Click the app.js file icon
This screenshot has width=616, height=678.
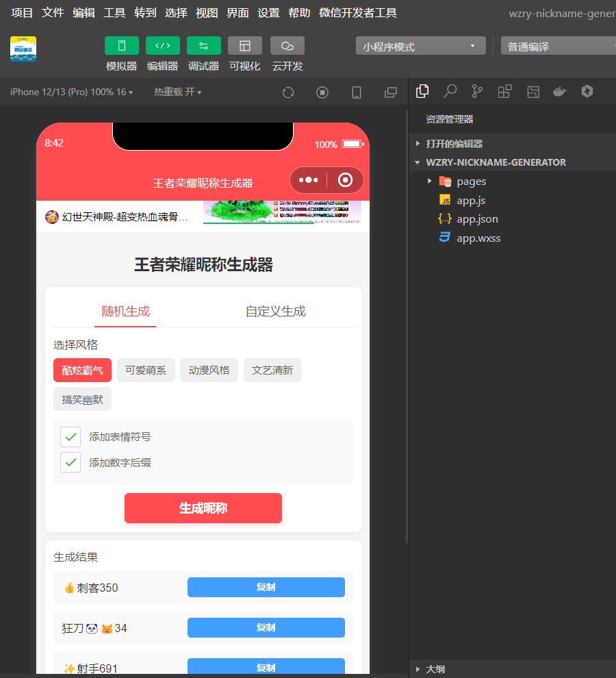[445, 200]
